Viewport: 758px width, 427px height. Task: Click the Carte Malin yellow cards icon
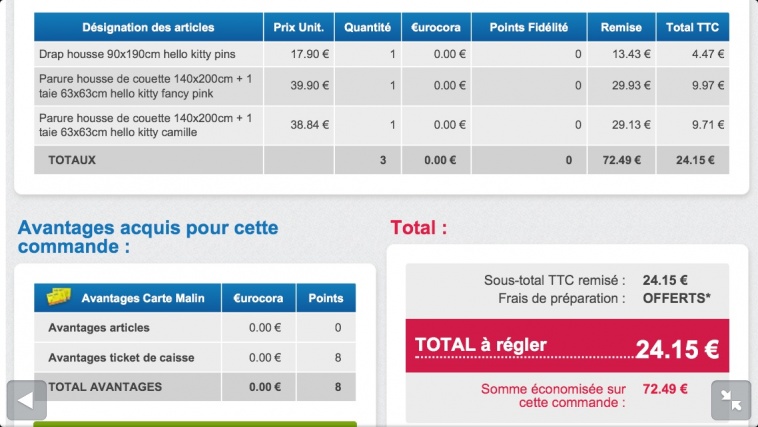(x=59, y=297)
